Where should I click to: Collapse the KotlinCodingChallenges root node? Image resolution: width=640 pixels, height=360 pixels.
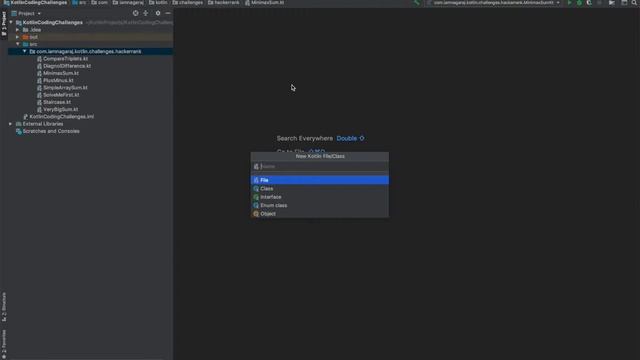point(11,22)
